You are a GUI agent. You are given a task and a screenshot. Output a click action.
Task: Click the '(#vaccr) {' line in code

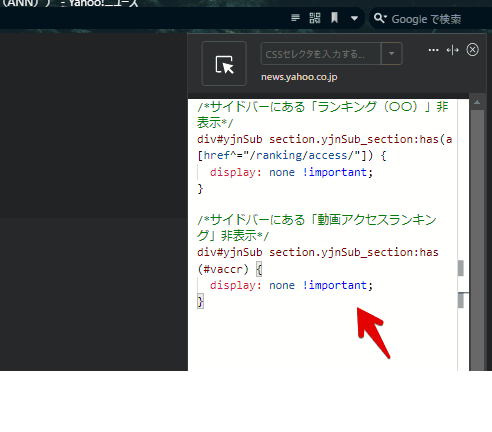[230, 269]
